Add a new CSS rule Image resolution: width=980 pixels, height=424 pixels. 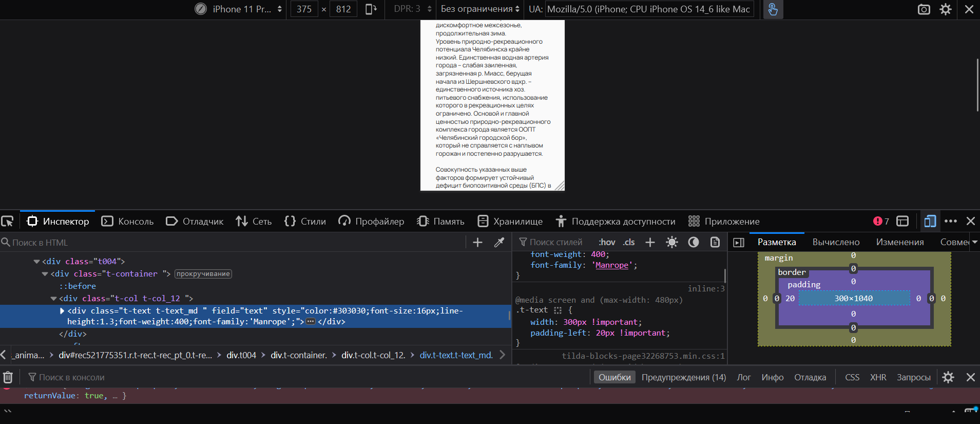pos(650,242)
